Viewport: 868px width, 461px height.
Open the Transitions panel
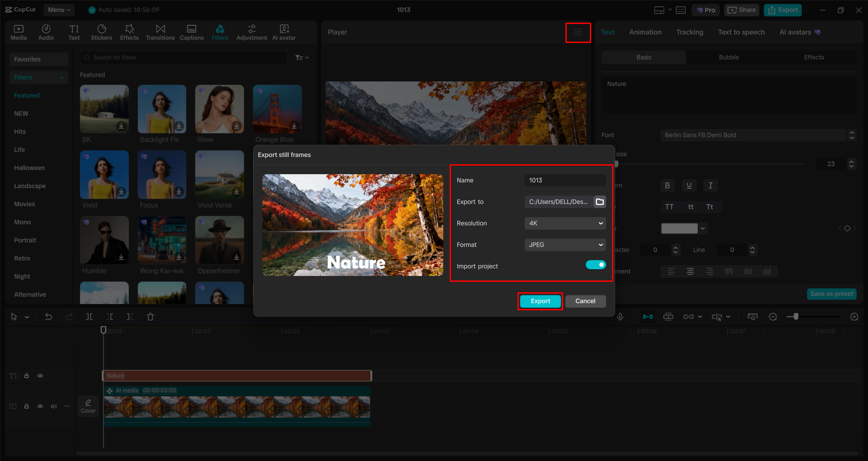pos(160,32)
